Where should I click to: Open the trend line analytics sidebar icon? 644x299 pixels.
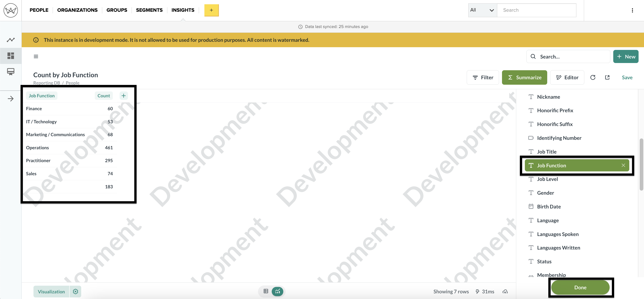click(11, 40)
